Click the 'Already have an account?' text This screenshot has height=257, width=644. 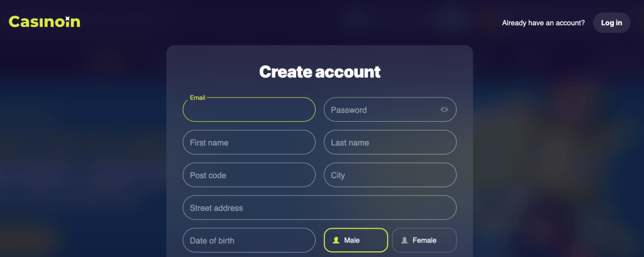(543, 23)
